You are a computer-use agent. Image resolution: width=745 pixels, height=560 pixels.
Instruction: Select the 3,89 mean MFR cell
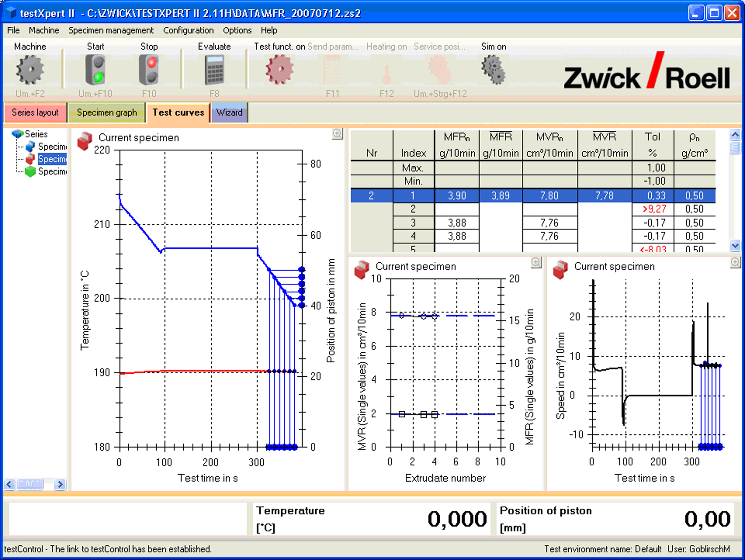501,196
